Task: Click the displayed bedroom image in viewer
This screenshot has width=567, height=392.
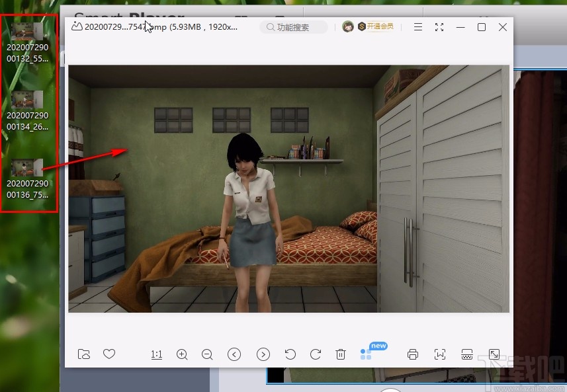Action: click(288, 188)
